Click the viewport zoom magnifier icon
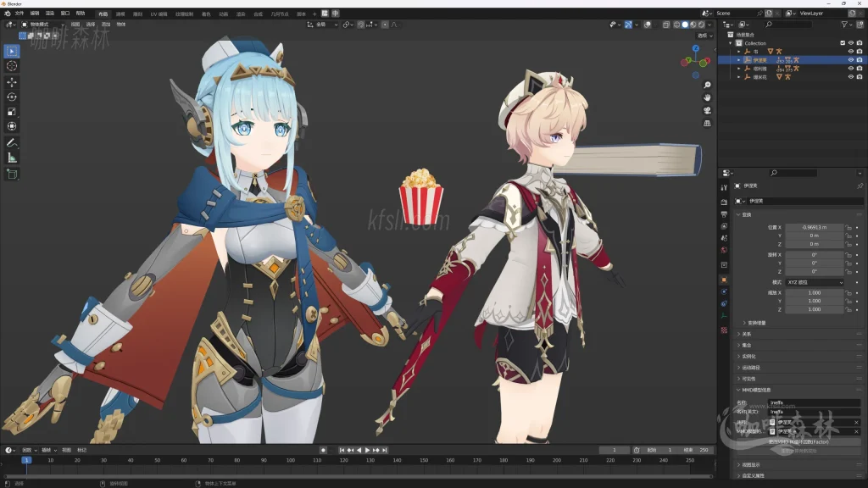The width and height of the screenshot is (868, 488). pyautogui.click(x=707, y=86)
